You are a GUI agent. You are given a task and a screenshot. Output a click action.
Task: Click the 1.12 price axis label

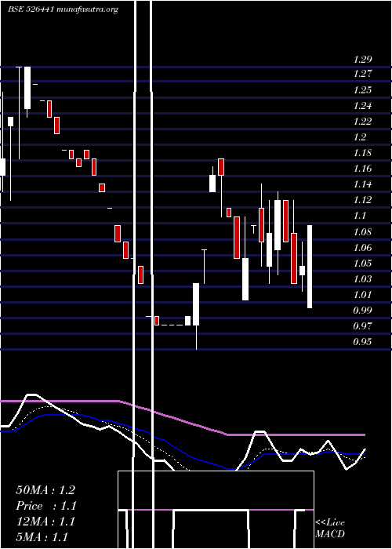click(362, 200)
